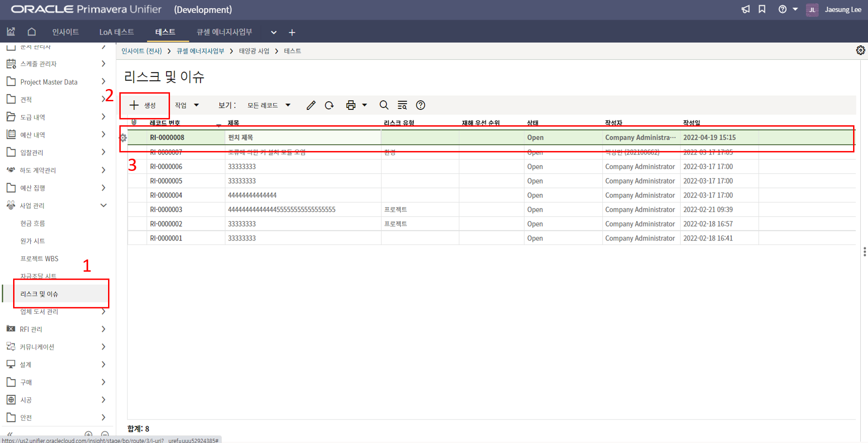Click the print icon in toolbar
The image size is (868, 443).
click(351, 105)
